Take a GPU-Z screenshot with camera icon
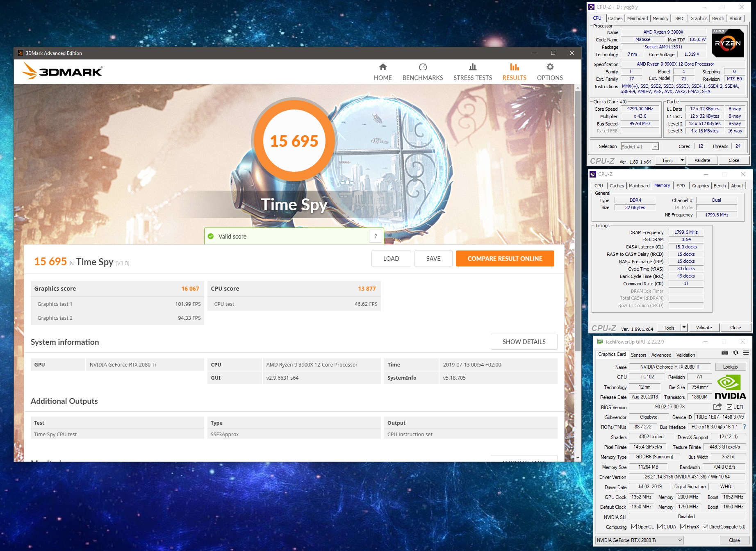This screenshot has width=756, height=551. (725, 353)
